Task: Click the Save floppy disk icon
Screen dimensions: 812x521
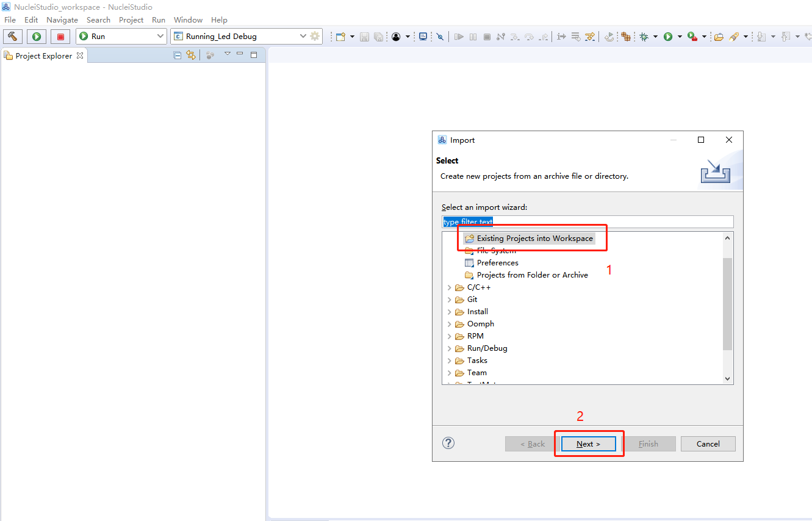Action: [x=364, y=37]
